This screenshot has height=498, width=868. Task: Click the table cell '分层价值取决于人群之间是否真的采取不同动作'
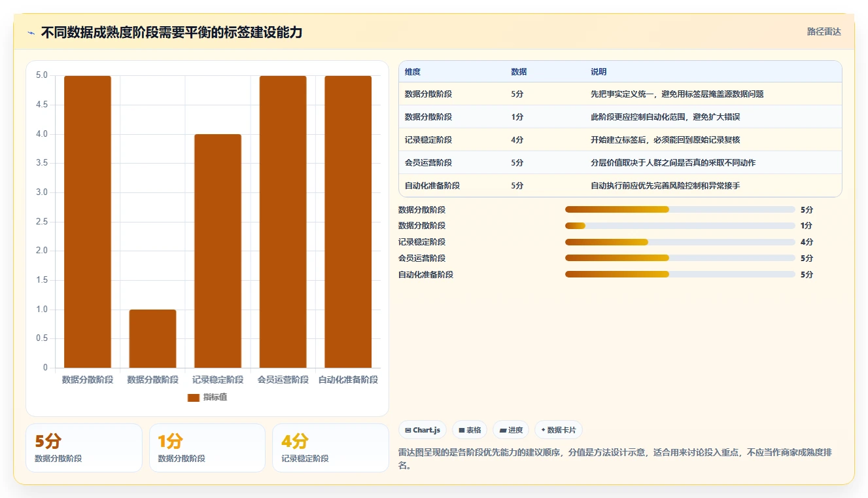coord(673,163)
